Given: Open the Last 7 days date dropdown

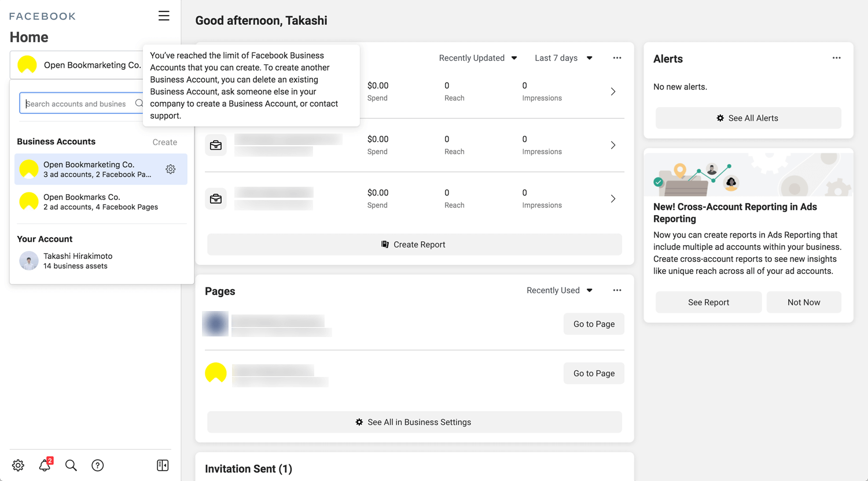Looking at the screenshot, I should point(564,58).
